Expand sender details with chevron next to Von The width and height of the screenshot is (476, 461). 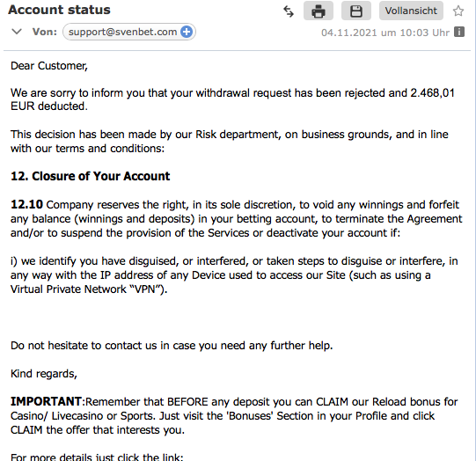(17, 32)
